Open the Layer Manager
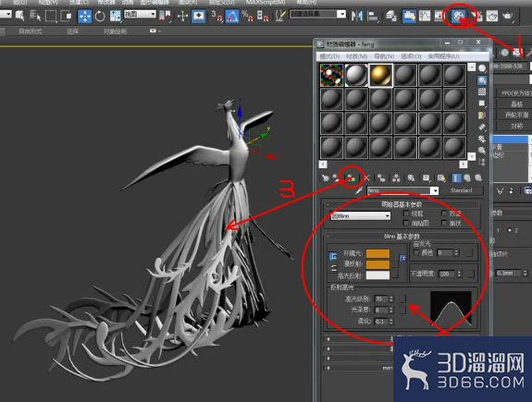 (x=391, y=16)
